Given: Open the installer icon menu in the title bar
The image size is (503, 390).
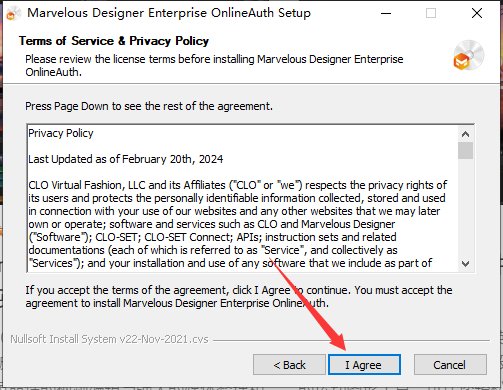Looking at the screenshot, I should tap(13, 14).
